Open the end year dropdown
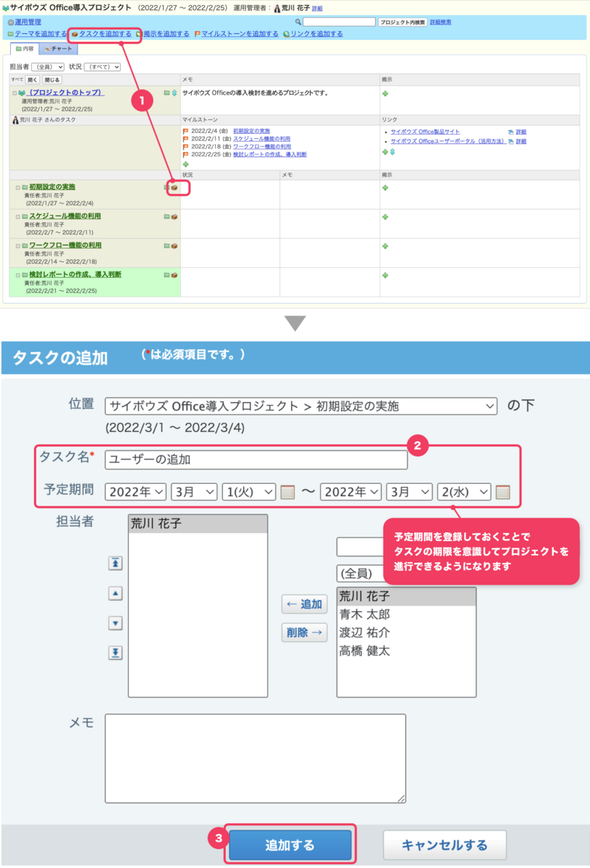The image size is (590, 868). 351,492
